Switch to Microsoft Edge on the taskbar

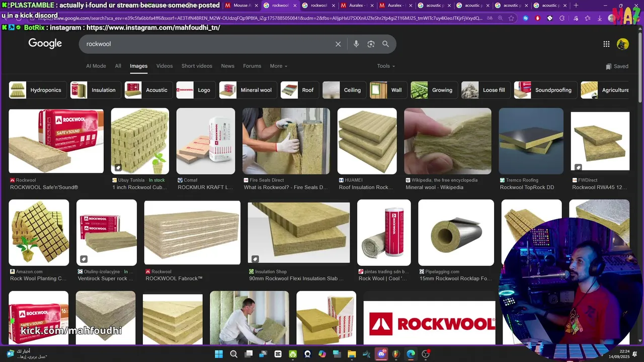point(411,354)
